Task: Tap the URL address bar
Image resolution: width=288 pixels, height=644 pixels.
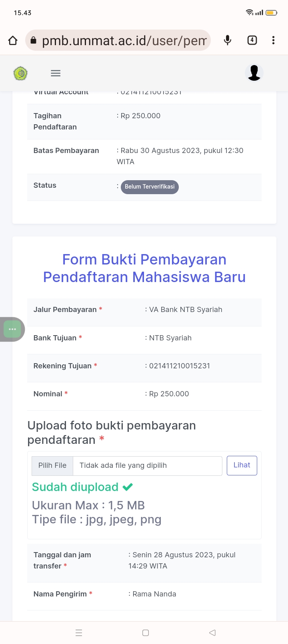Action: click(124, 40)
